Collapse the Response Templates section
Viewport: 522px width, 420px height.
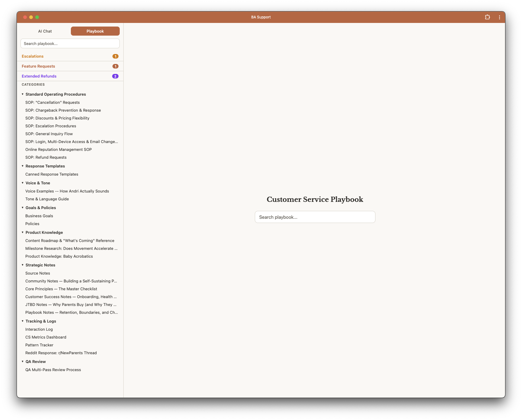tap(23, 166)
